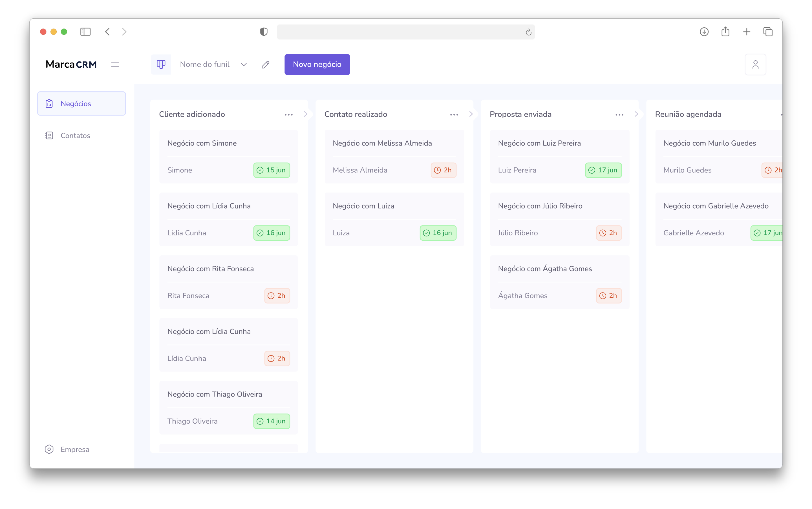Click the Novo negócio button
This screenshot has width=812, height=509.
coord(317,64)
